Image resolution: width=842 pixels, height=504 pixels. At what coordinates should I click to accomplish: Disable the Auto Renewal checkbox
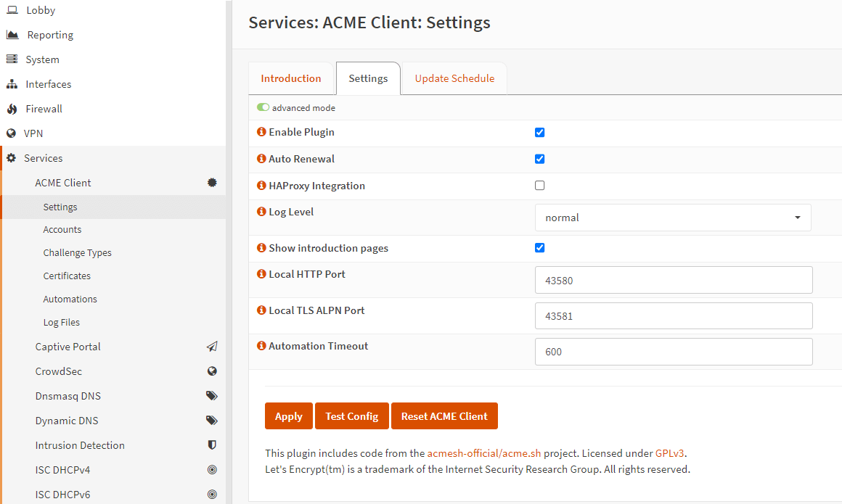tap(539, 159)
